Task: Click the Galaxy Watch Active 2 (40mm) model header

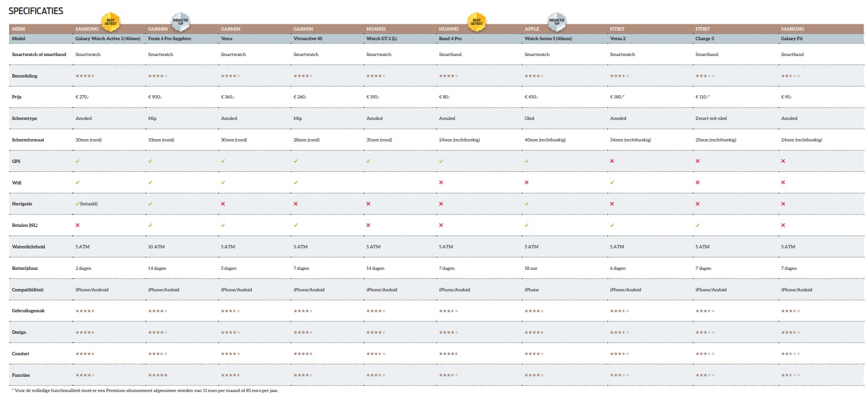Action: click(108, 38)
